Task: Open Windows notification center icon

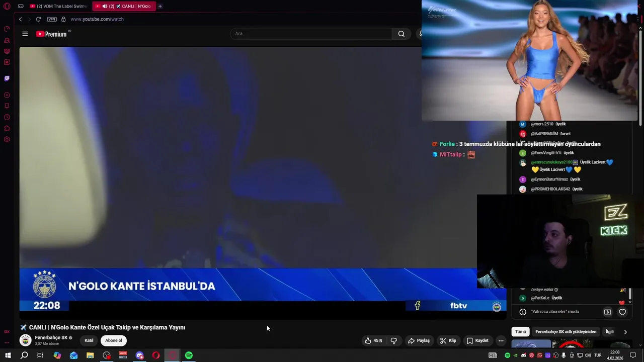Action: pos(634,355)
